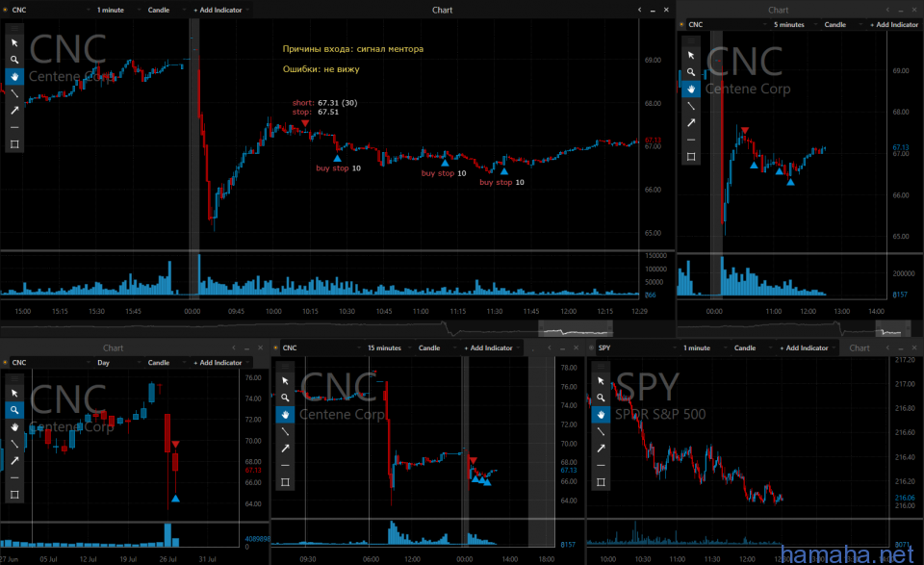The height and width of the screenshot is (565, 924).
Task: Select the horizontal line tool in CNC Day chart
Action: pos(14,477)
